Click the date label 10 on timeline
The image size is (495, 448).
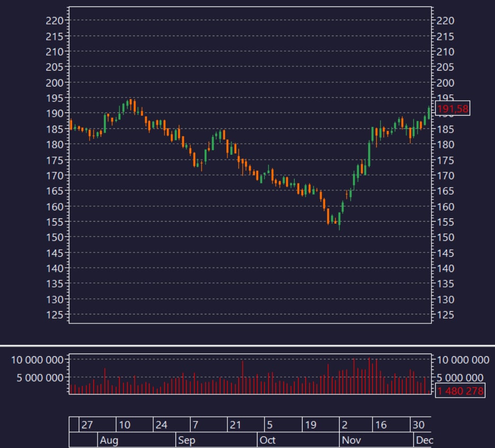[x=125, y=425]
